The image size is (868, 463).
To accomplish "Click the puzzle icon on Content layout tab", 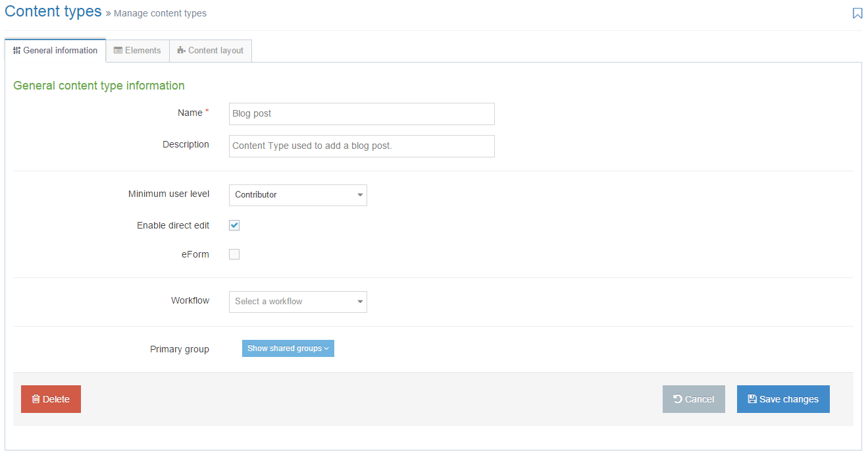I will tap(181, 51).
